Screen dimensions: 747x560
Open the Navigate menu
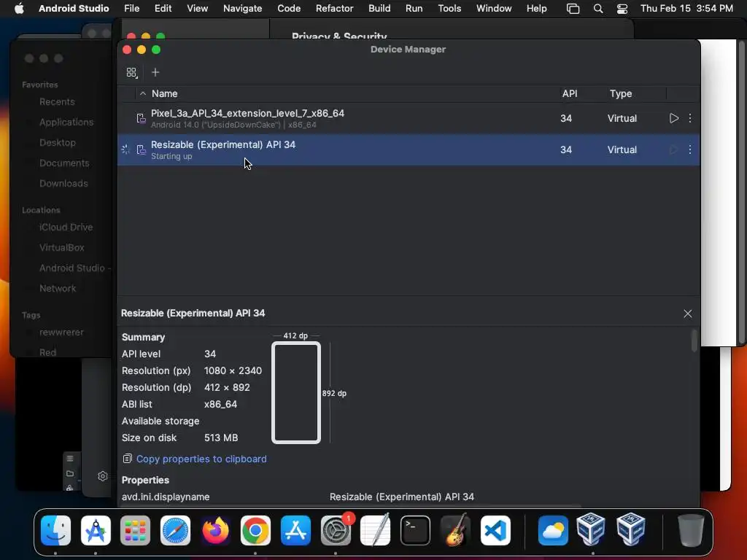(x=242, y=8)
